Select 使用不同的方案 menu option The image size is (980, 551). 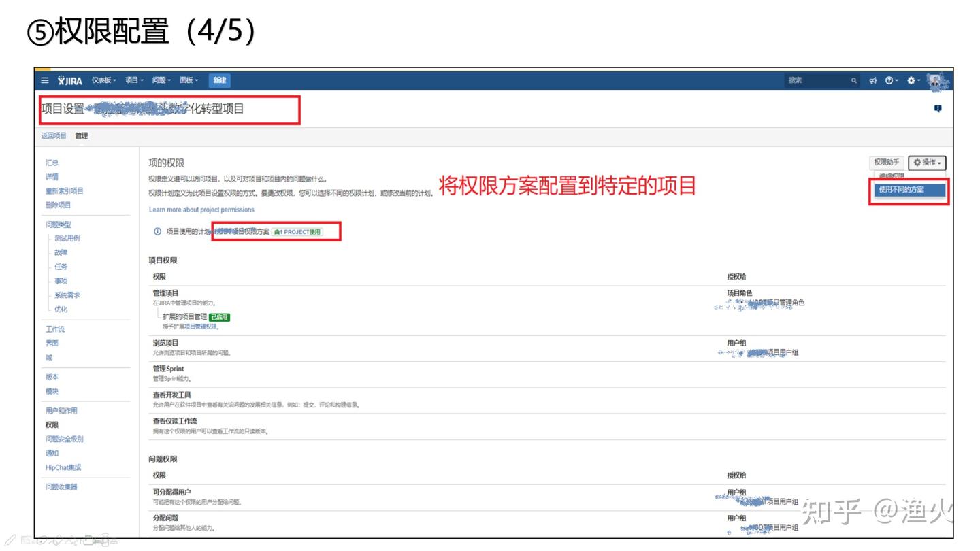[x=909, y=190]
